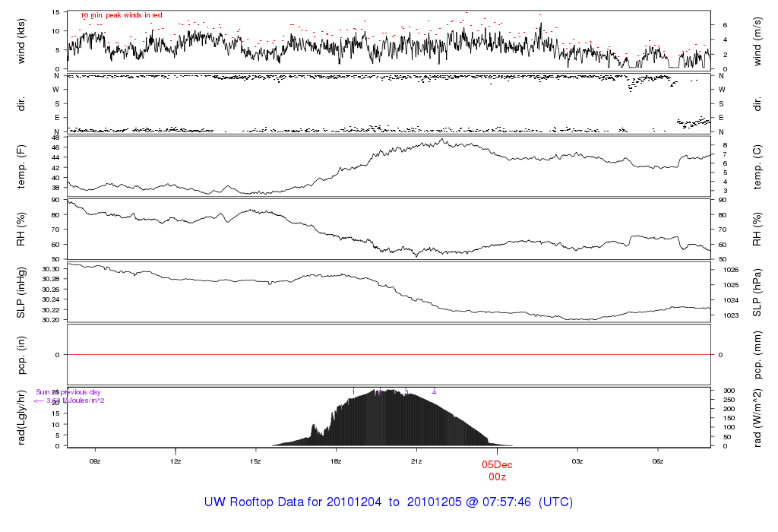This screenshot has width=778, height=532.
Task: Click the red '05Dec 00z' date marker
Action: coord(497,470)
